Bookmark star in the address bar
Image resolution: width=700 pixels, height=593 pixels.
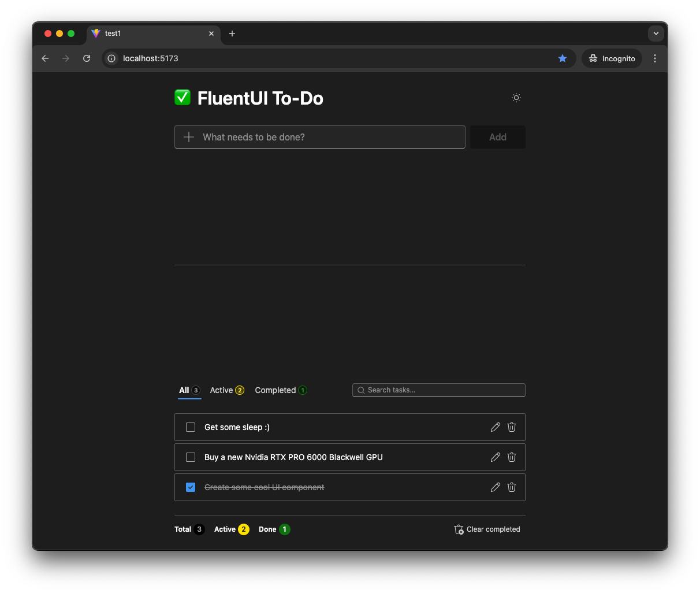563,58
